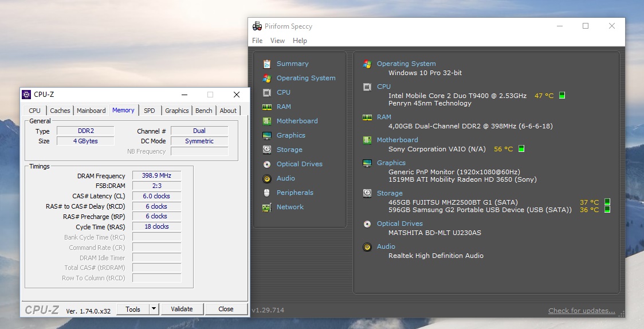Click the DDR2 memory Type field
The height and width of the screenshot is (329, 644).
pyautogui.click(x=85, y=131)
